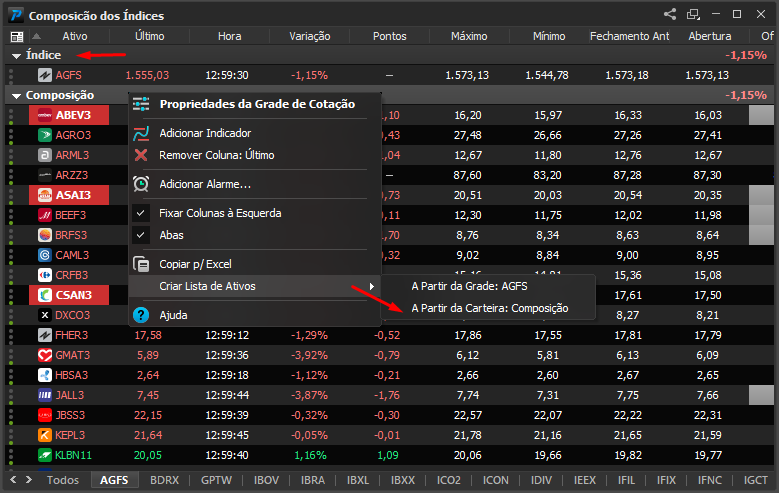Click the Abertura column header
The width and height of the screenshot is (779, 493).
[709, 36]
